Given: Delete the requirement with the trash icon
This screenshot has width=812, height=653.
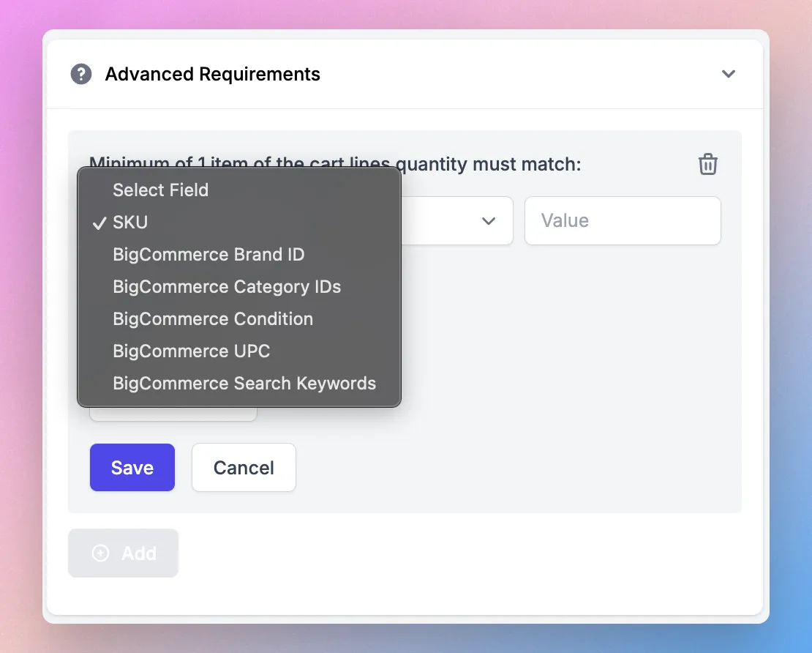Looking at the screenshot, I should tap(708, 164).
